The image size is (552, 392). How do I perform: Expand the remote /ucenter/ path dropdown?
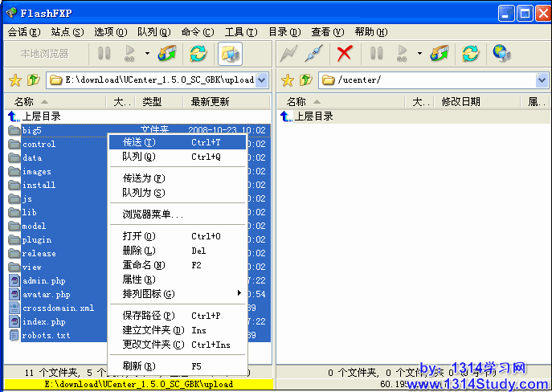[x=542, y=80]
